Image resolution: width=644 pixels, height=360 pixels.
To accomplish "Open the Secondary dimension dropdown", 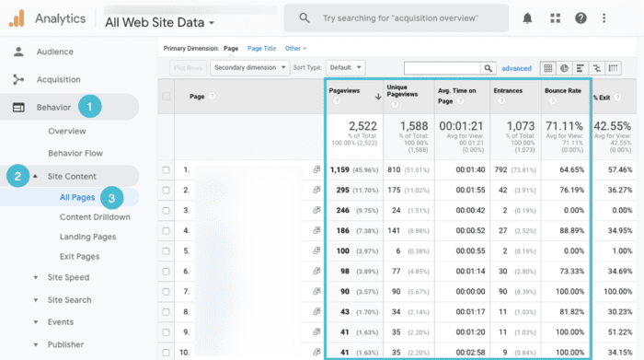I will [249, 68].
